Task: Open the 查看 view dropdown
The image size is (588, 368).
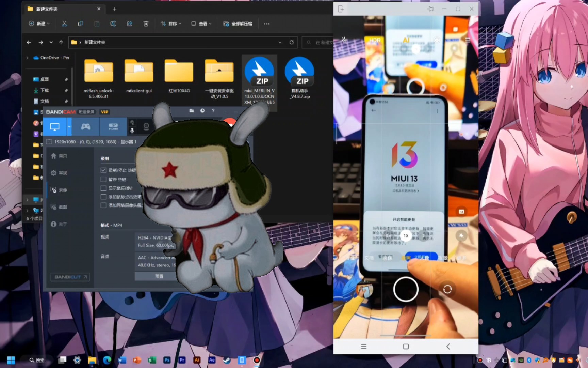Action: (201, 24)
